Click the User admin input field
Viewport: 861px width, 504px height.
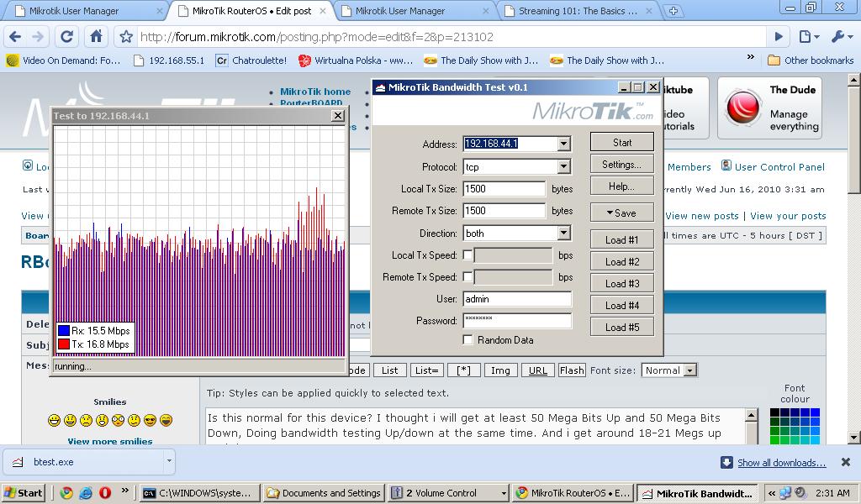click(517, 299)
